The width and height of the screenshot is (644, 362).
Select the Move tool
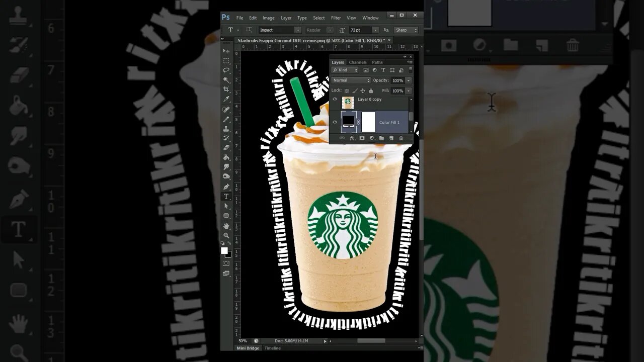point(226,51)
